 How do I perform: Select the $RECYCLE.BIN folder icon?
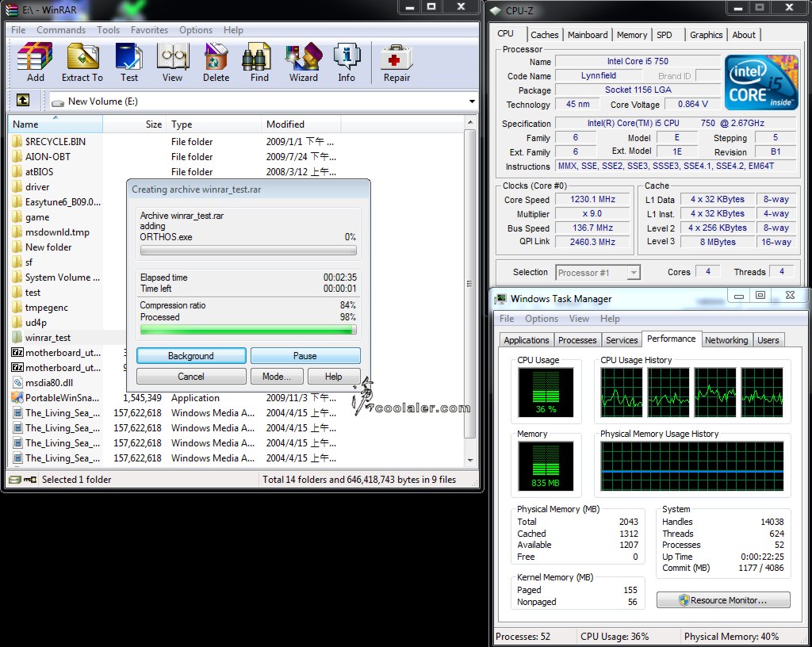pos(17,141)
